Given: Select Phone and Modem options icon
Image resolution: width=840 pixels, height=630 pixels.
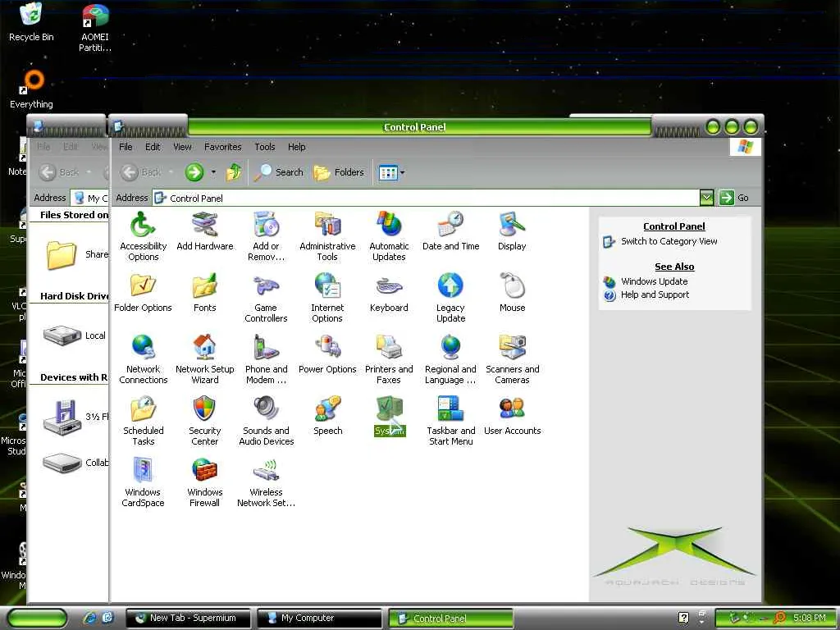Looking at the screenshot, I should [x=267, y=359].
